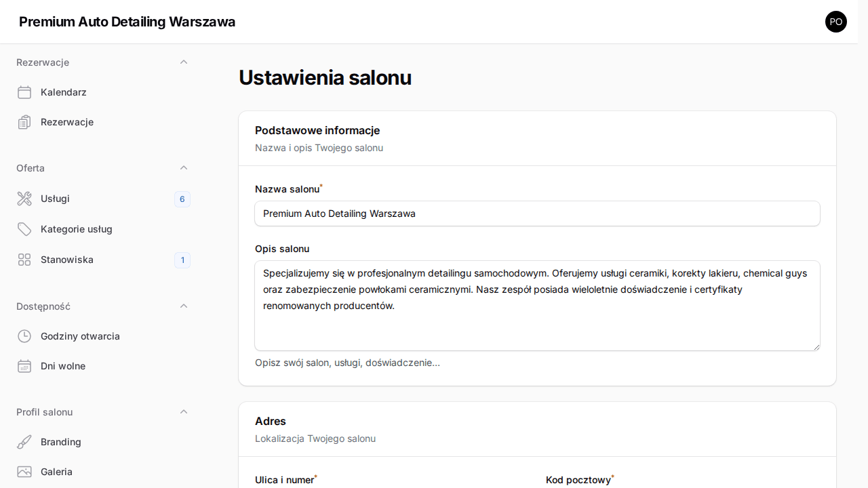Image resolution: width=868 pixels, height=488 pixels.
Task: Focus the Nazwa salonu input field
Action: (x=537, y=213)
